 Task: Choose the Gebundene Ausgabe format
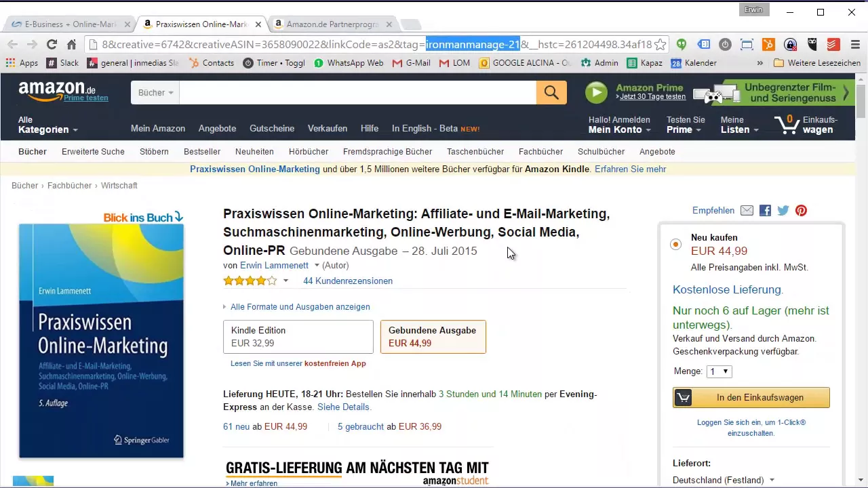point(433,337)
